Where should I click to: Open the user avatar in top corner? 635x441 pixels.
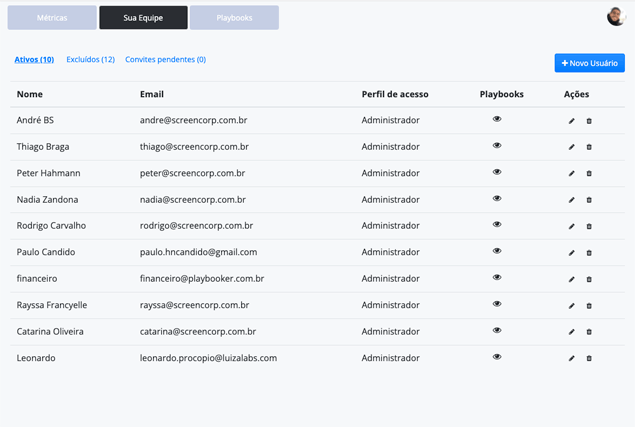pos(616,17)
